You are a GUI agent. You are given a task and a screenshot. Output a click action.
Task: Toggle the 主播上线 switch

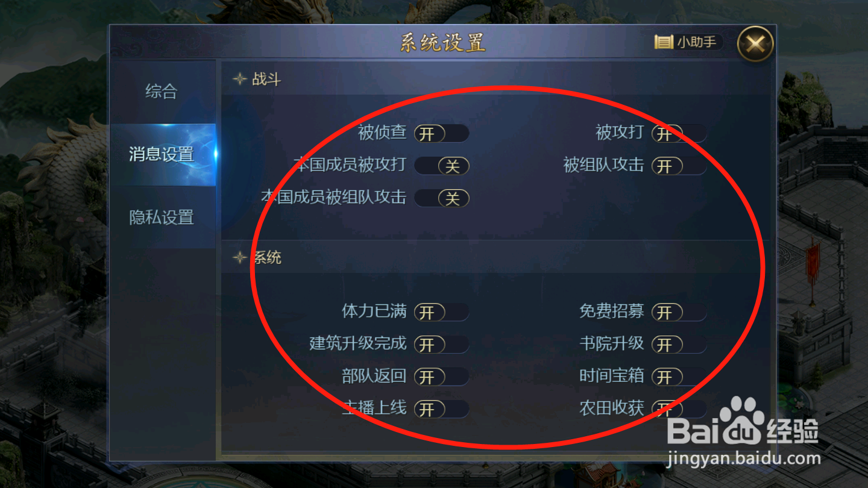[x=441, y=409]
